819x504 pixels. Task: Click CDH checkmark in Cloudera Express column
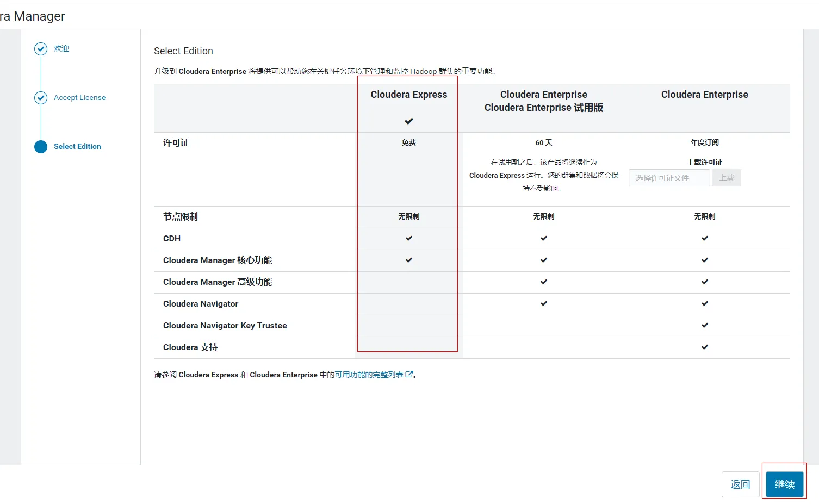pyautogui.click(x=409, y=238)
